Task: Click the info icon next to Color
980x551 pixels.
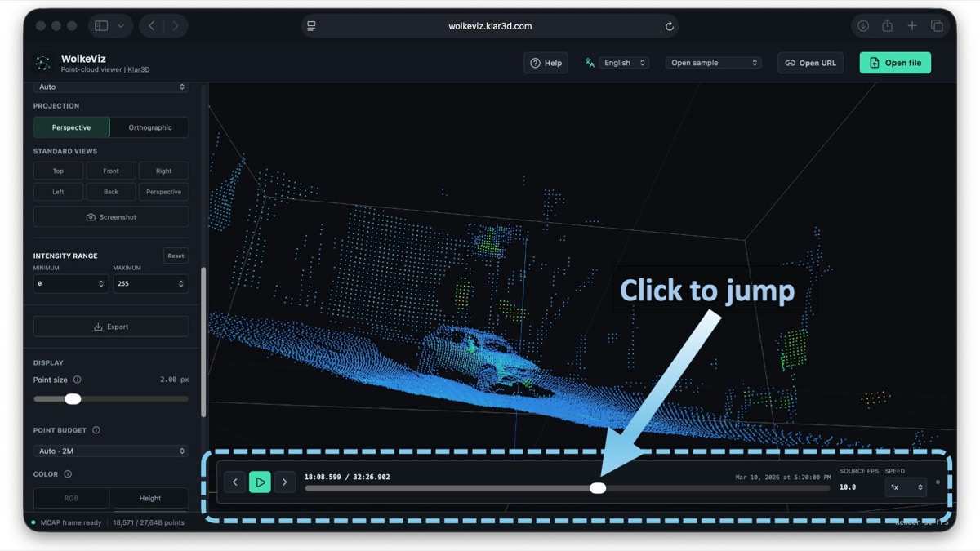Action: click(x=68, y=474)
